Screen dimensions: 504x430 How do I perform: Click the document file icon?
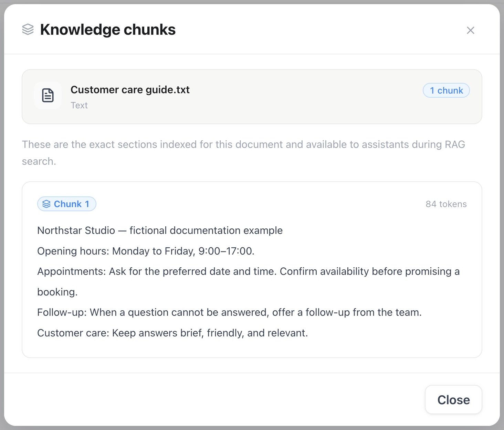(x=48, y=96)
